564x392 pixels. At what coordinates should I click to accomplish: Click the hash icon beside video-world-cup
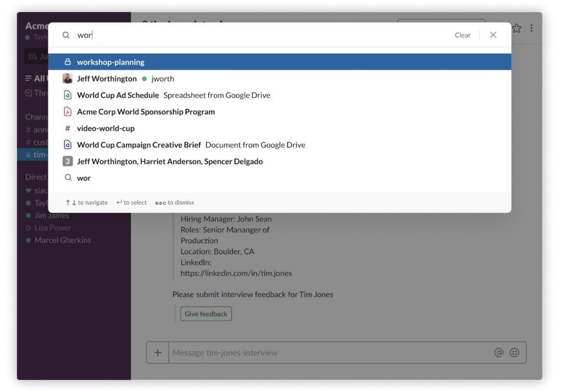(68, 128)
